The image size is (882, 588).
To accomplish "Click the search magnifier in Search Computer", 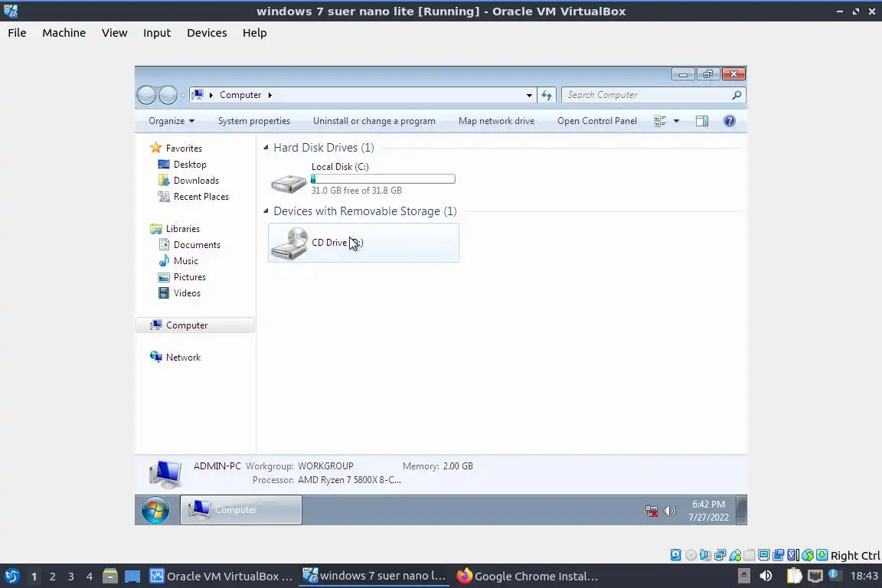I will (x=737, y=95).
